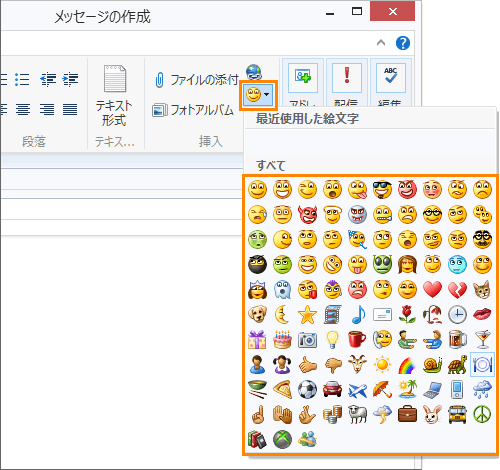Viewport: 500px width, 470px height.
Task: Collapse the ribbon with the chevron
Action: pos(381,43)
